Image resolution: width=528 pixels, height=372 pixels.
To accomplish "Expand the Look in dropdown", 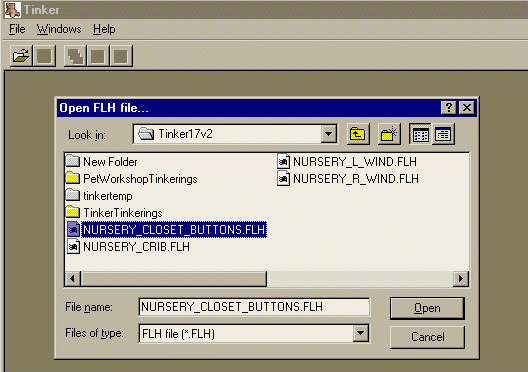I will point(329,134).
